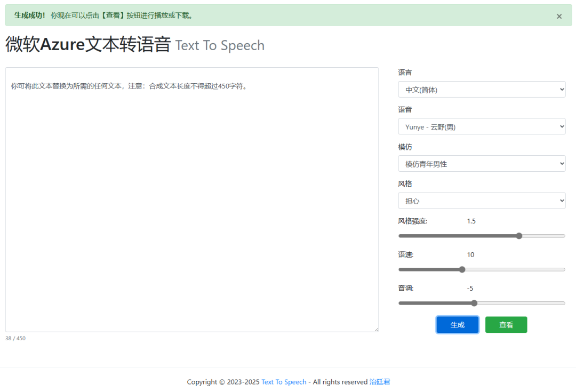The height and width of the screenshot is (392, 576).
Task: Open the 模仿 imitation dropdown menu
Action: point(482,163)
